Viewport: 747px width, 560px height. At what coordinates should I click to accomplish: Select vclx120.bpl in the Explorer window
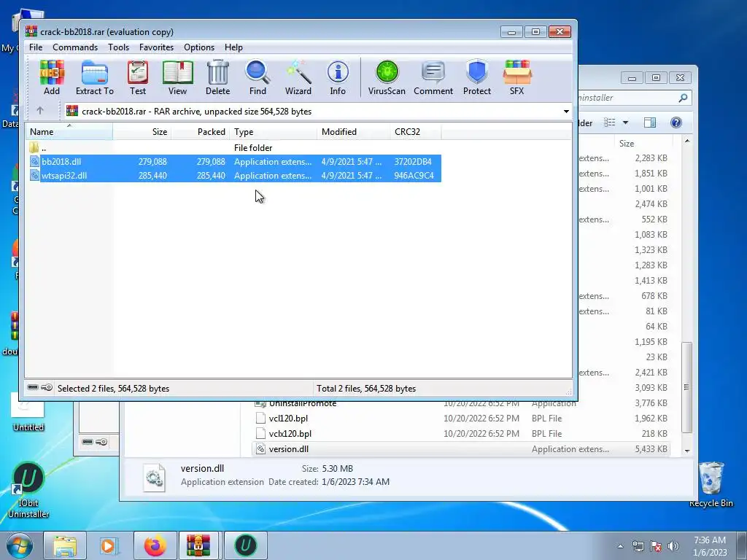pos(290,433)
